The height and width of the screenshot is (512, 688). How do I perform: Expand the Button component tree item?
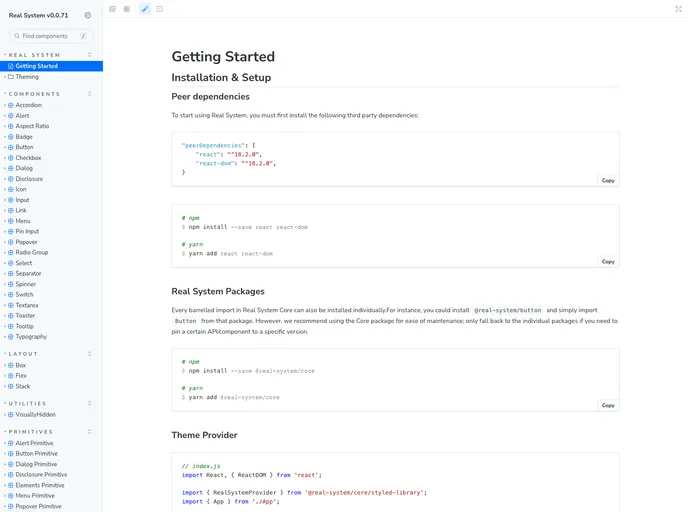[x=5, y=147]
